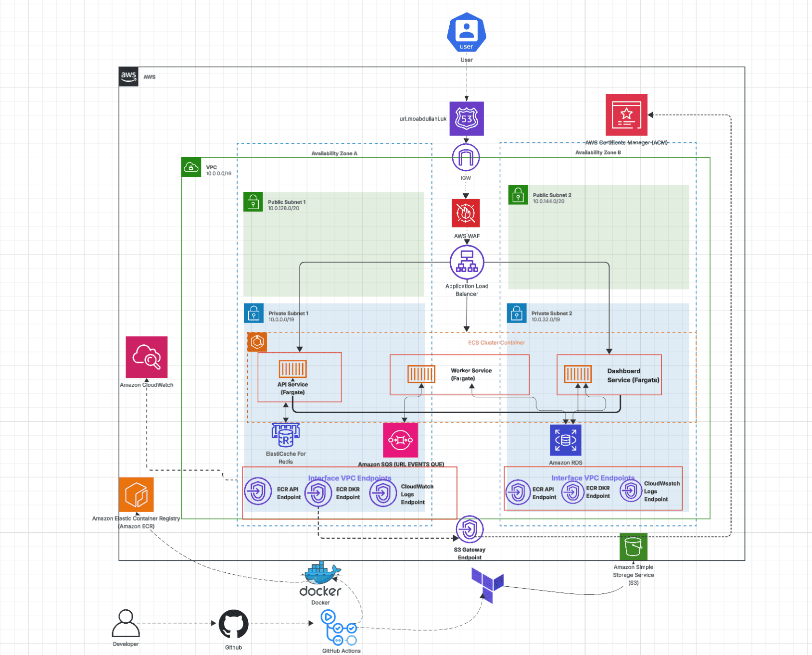The height and width of the screenshot is (655, 812).
Task: Click the Amazon SQS queue icon
Action: (400, 440)
